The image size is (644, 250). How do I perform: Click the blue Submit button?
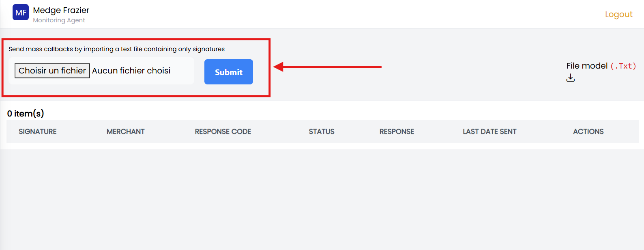coord(228,72)
